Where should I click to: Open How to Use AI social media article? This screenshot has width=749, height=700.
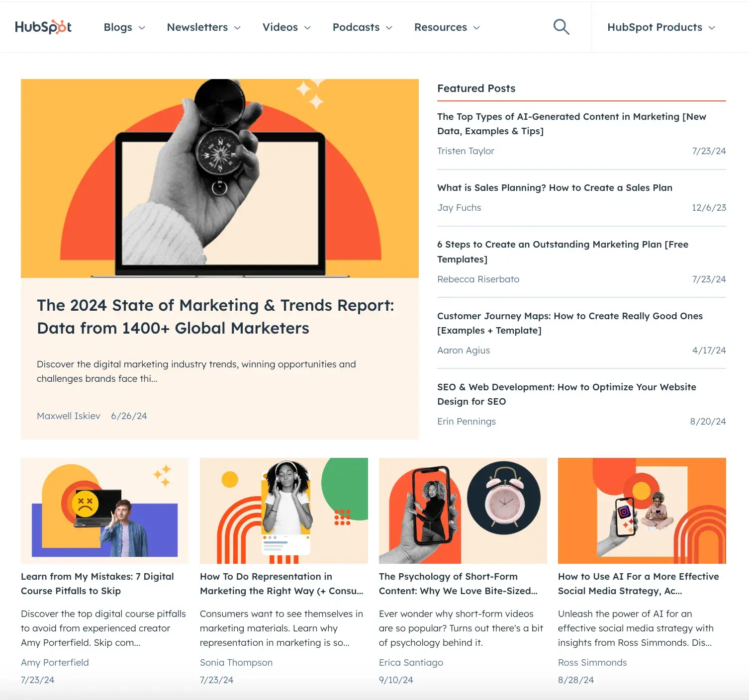point(638,584)
